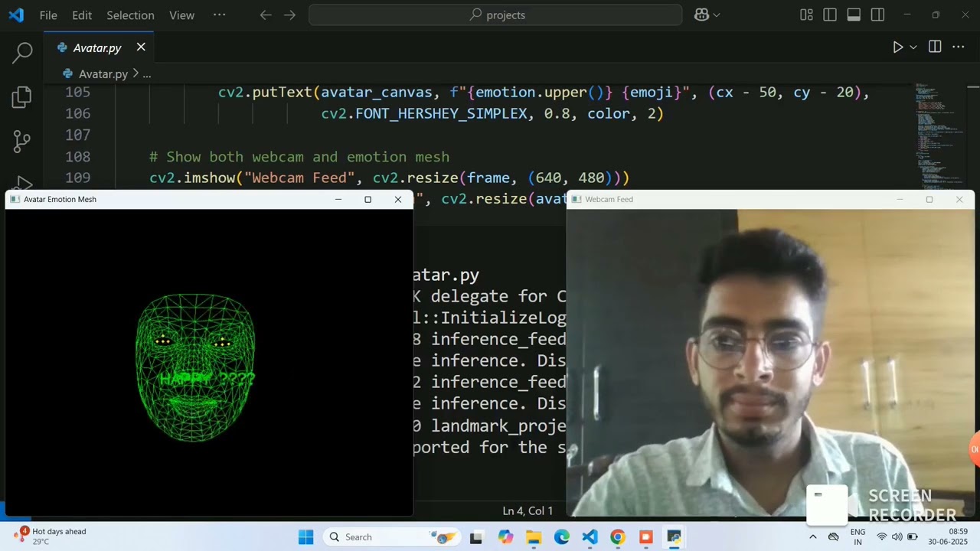
Task: Open the weather widget Hot days ahead
Action: click(51, 536)
